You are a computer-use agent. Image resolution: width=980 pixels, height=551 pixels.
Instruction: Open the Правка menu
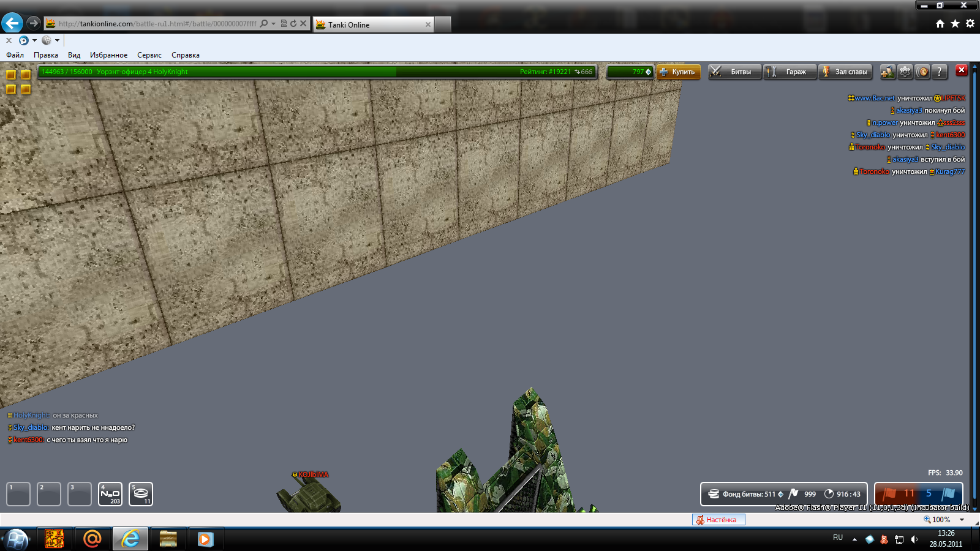coord(46,55)
